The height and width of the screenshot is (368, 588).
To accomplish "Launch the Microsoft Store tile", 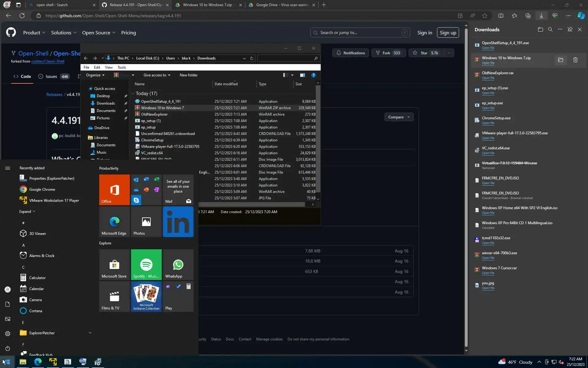I will click(114, 264).
